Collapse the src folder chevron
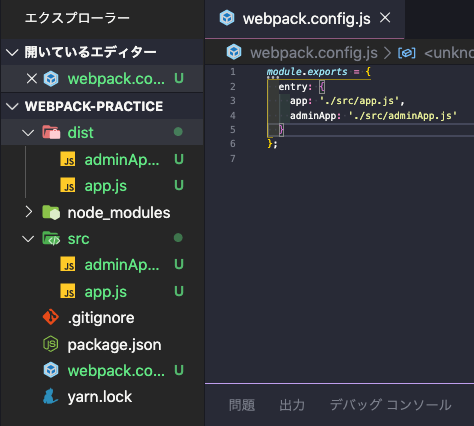This screenshot has height=426, width=474. coord(28,239)
